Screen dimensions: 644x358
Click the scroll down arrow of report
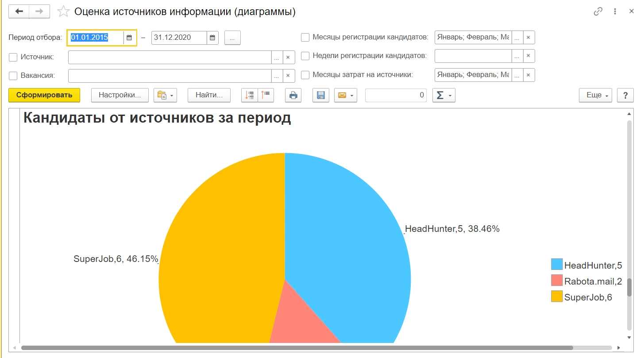tap(629, 338)
